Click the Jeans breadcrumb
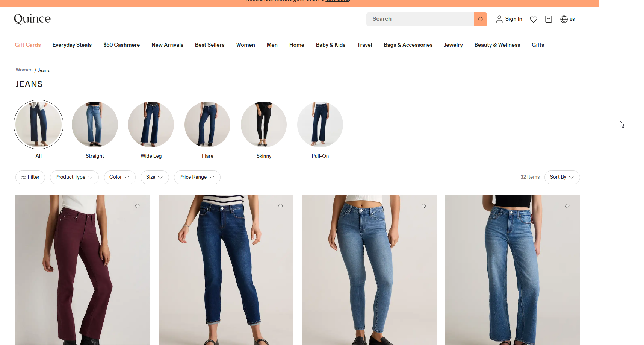 point(44,70)
